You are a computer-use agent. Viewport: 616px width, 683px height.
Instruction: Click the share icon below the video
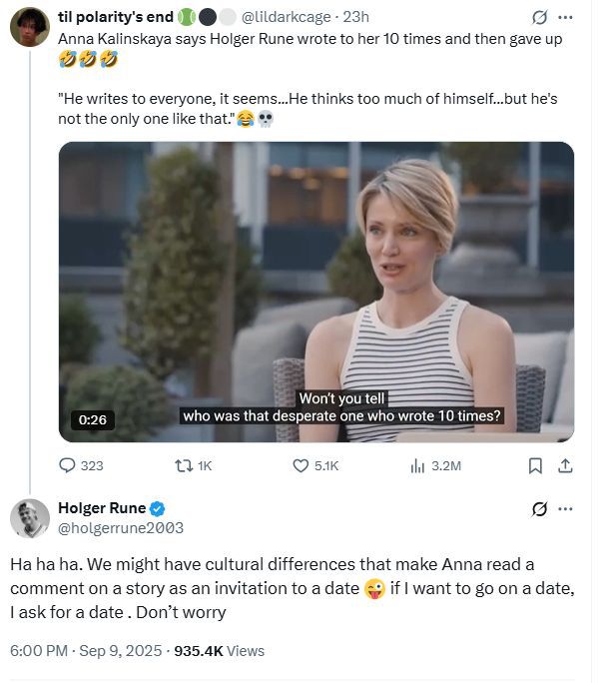pyautogui.click(x=564, y=465)
